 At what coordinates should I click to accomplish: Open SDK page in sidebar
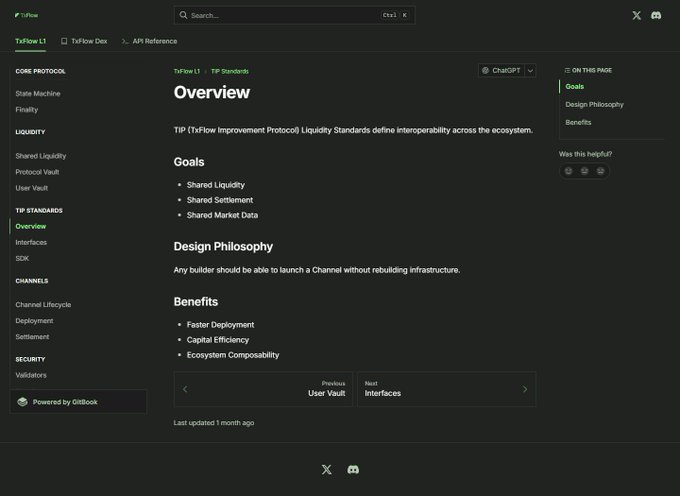tap(22, 258)
